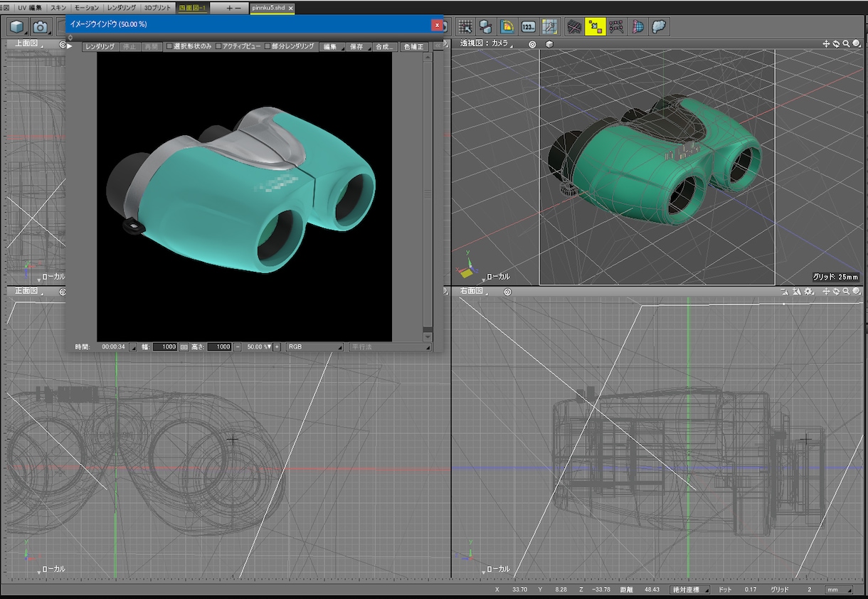The image size is (868, 599).
Task: Click shading sphere icon in right view header
Action: coord(856,292)
